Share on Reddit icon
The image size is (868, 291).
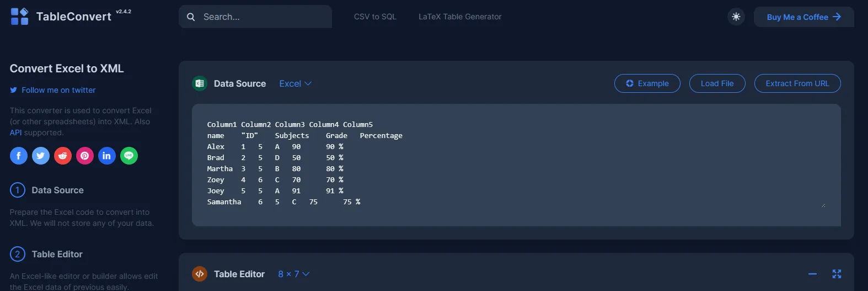click(63, 156)
